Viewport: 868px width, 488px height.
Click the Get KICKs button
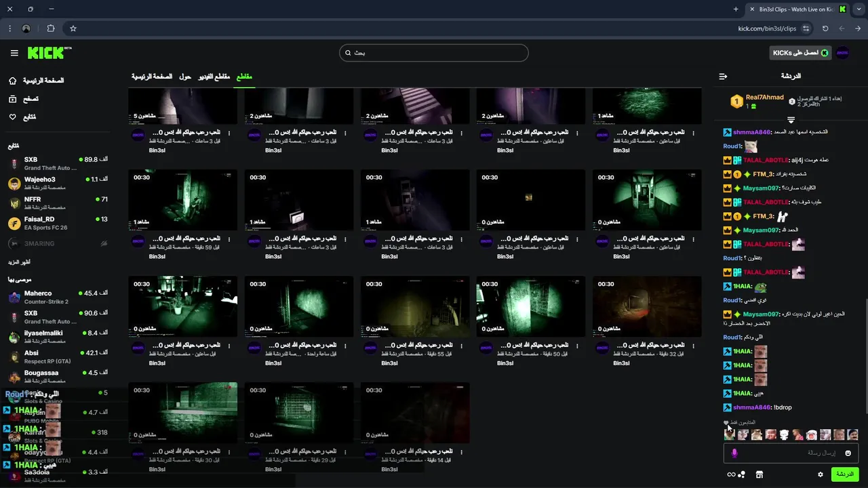click(800, 53)
